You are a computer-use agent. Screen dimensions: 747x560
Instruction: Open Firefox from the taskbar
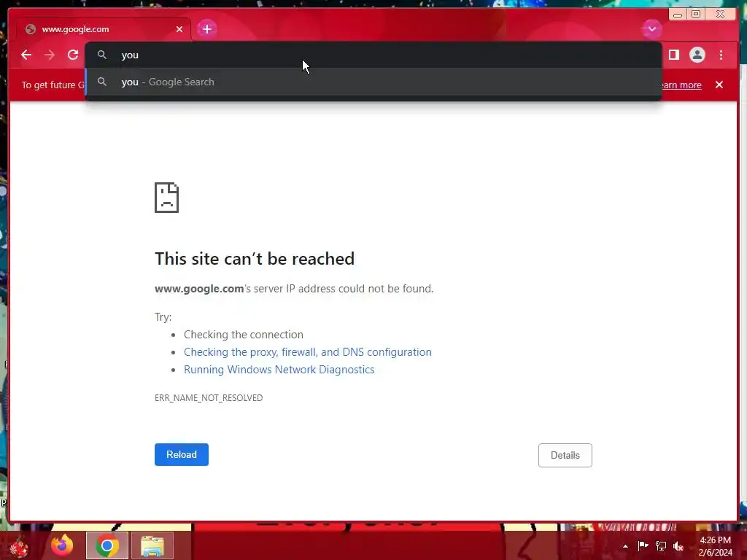(63, 545)
